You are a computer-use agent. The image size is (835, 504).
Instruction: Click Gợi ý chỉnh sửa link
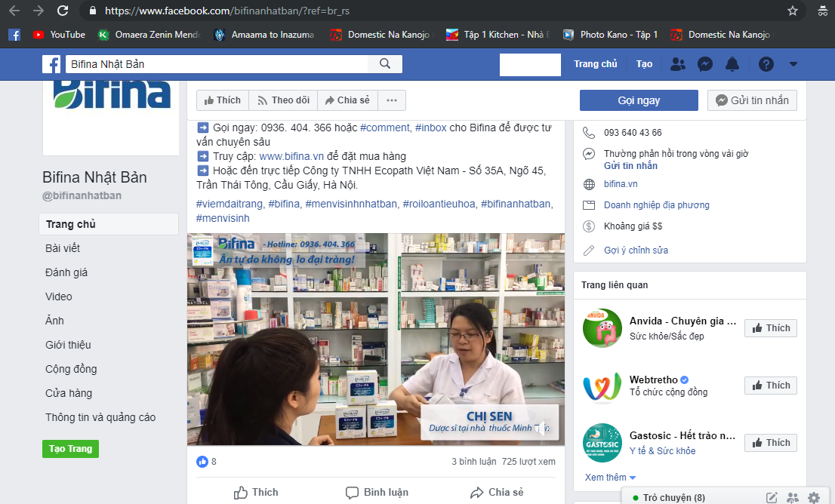[636, 250]
